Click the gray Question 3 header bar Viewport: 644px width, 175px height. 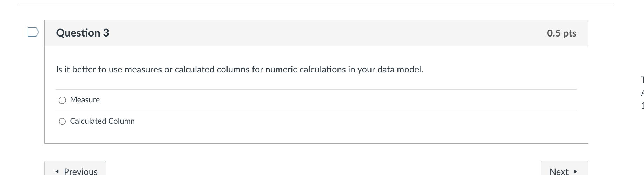[316, 33]
